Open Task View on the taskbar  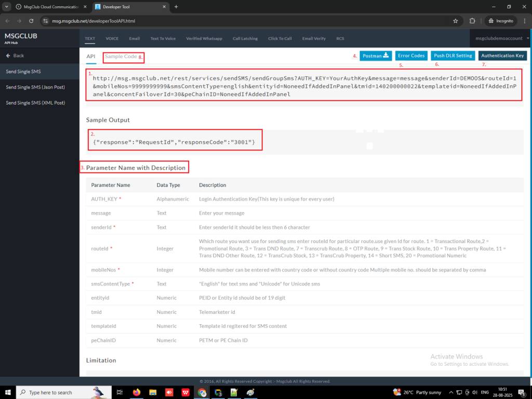(119, 393)
